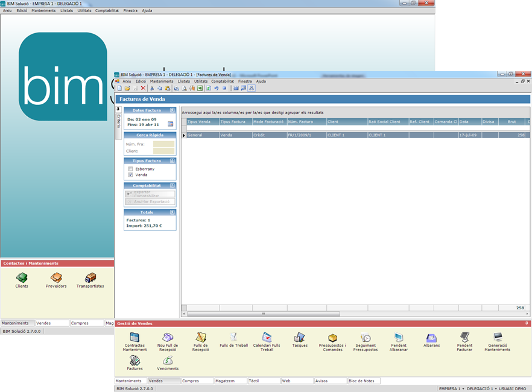Sort by Raó Social Client column header

click(x=388, y=122)
